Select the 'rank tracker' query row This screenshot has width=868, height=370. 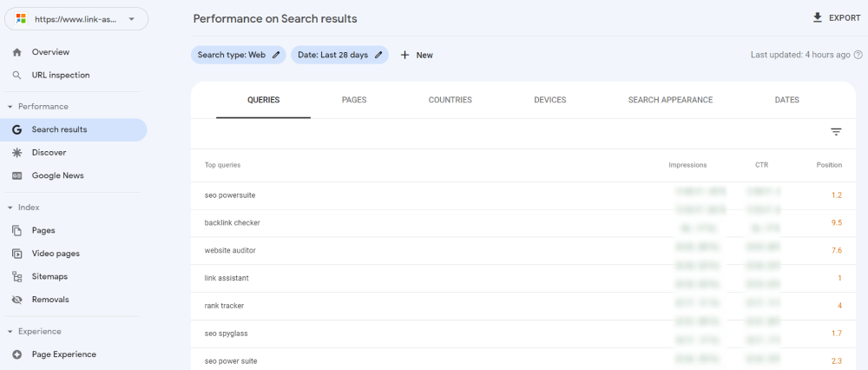(523, 306)
